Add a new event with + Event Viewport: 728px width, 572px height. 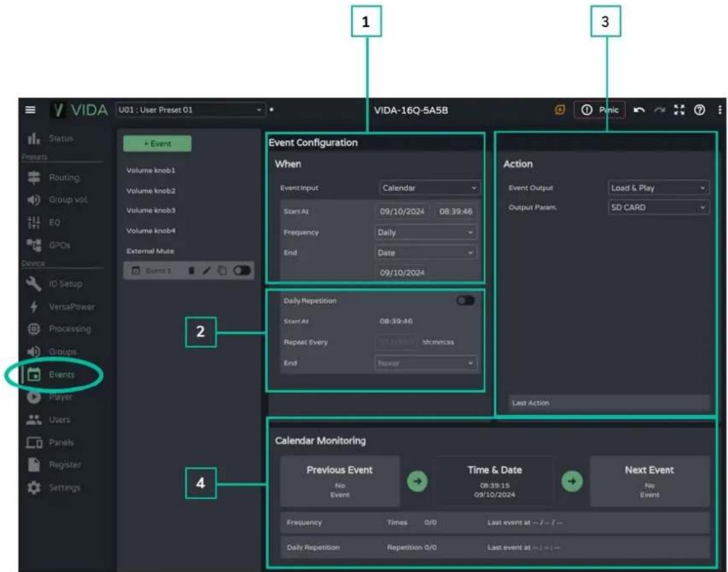tap(157, 143)
